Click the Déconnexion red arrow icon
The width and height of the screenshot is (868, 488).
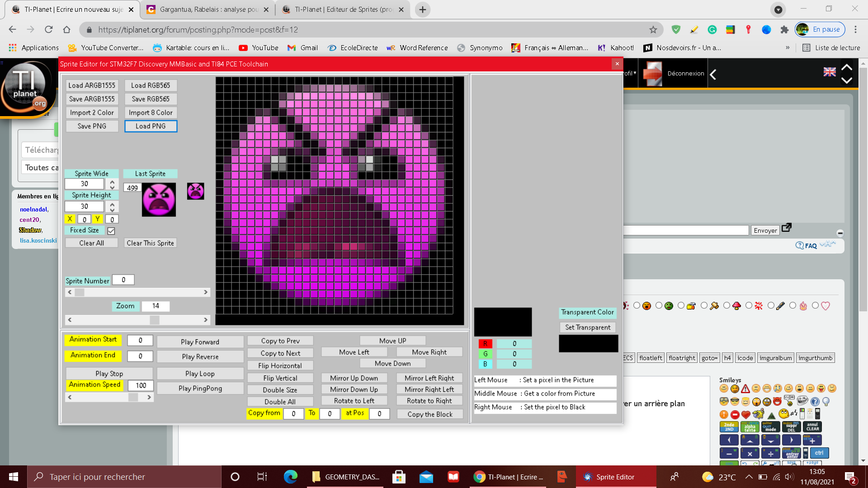point(652,73)
